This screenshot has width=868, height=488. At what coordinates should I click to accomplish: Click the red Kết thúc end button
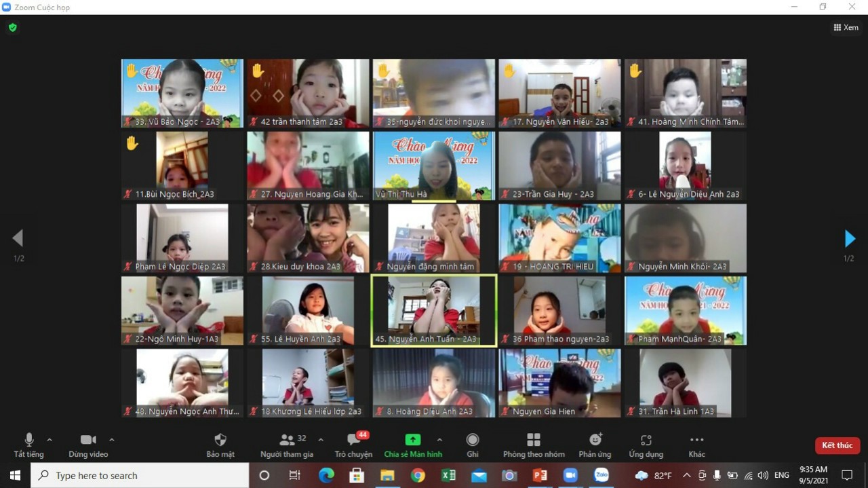click(837, 445)
